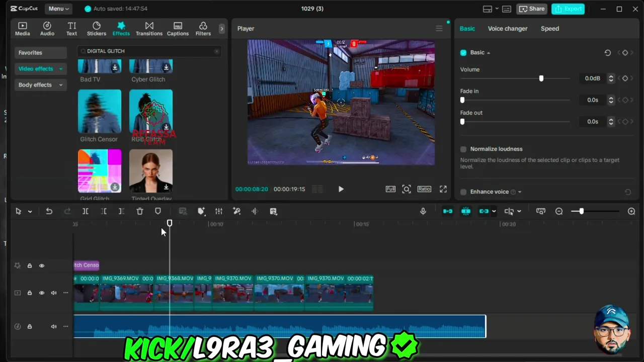Mute the main video track
Screen dimensions: 644x362
pyautogui.click(x=54, y=293)
